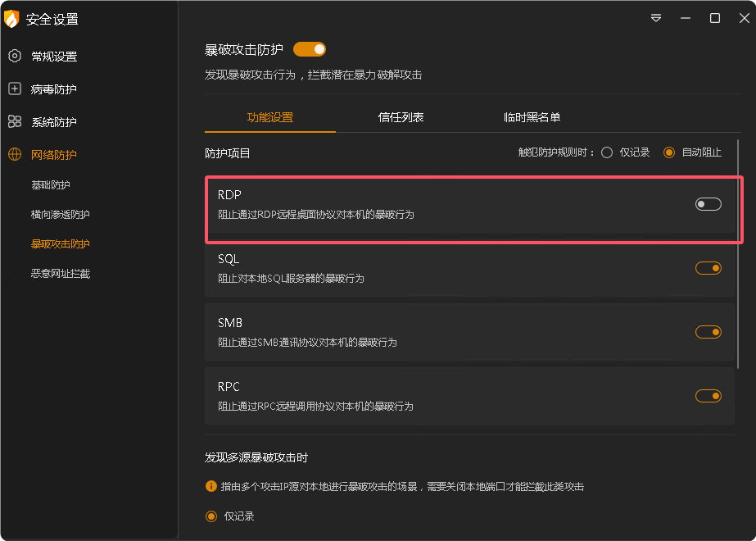Select the 仅记录 radio next to 触犯防护规则时
Screen dimensions: 756x541
[x=607, y=152]
